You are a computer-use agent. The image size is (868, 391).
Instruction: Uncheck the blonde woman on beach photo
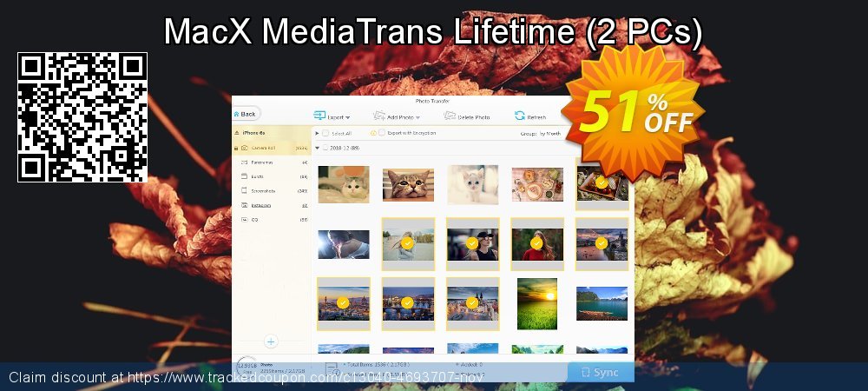coord(408,243)
